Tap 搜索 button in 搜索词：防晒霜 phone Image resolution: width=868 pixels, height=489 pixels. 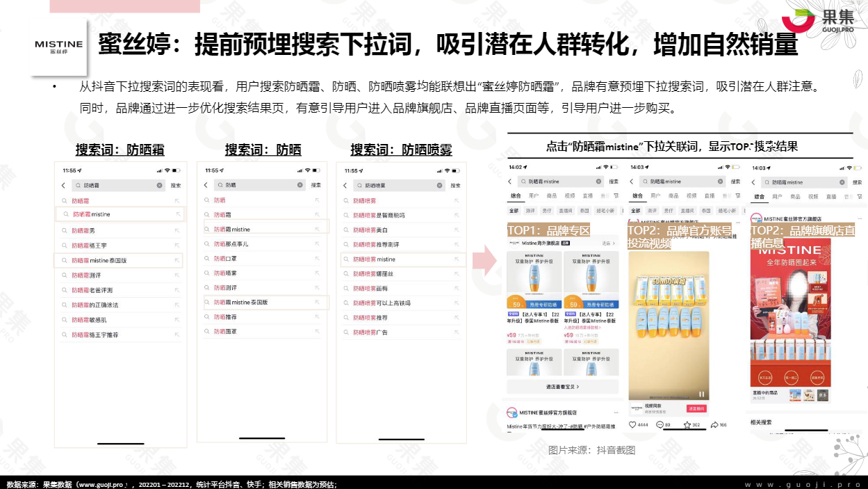point(176,186)
